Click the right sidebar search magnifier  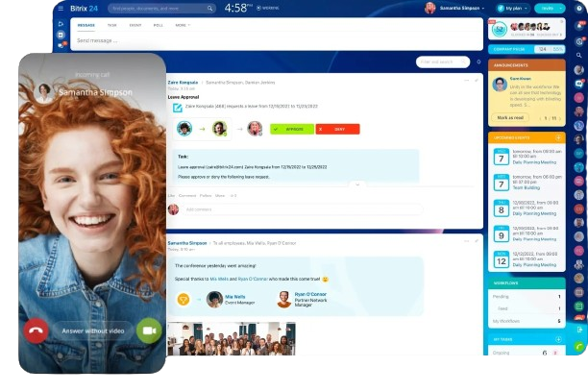(x=579, y=55)
